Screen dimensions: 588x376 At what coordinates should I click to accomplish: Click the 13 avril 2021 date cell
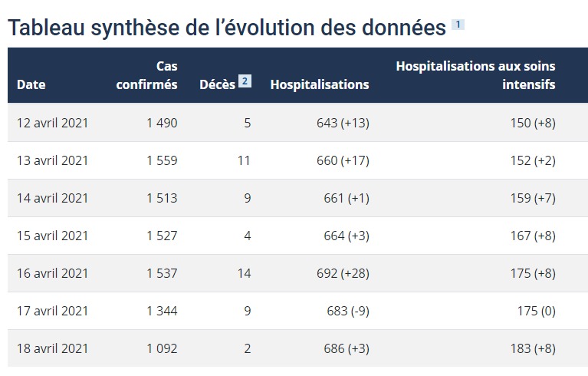coord(52,160)
